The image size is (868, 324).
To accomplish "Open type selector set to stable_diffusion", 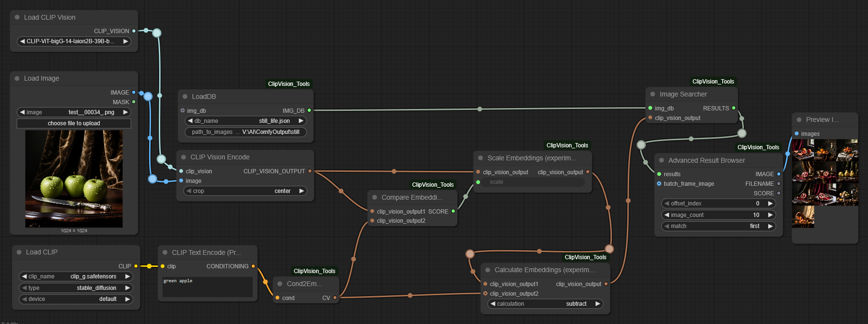I will coord(76,288).
